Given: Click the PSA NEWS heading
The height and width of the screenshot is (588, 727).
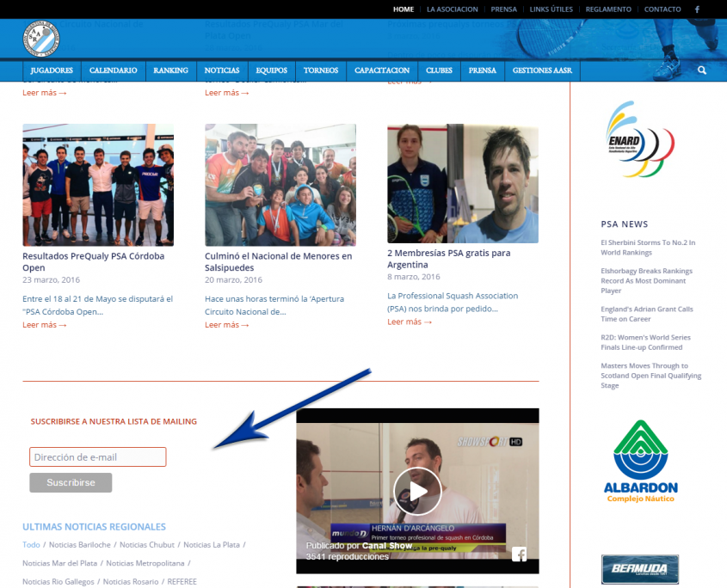Looking at the screenshot, I should pyautogui.click(x=625, y=224).
